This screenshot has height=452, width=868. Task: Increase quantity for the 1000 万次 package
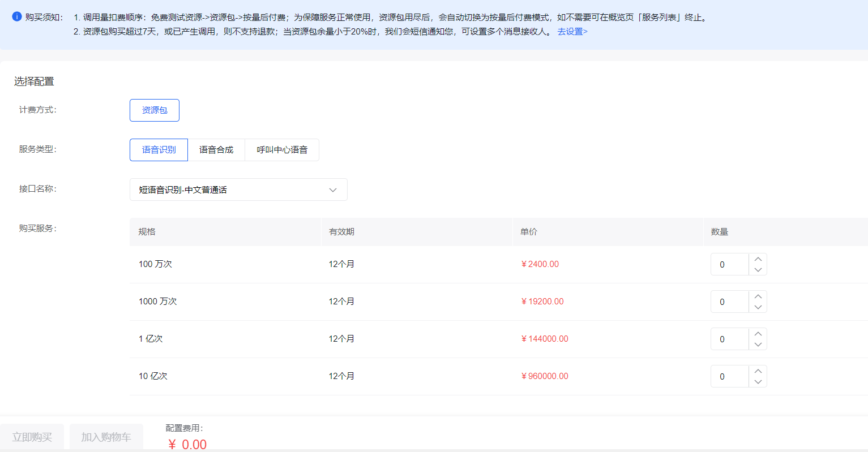click(758, 296)
